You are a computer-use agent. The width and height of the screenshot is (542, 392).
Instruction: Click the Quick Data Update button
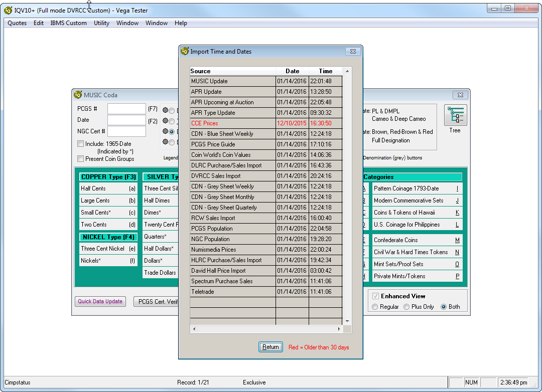point(100,301)
